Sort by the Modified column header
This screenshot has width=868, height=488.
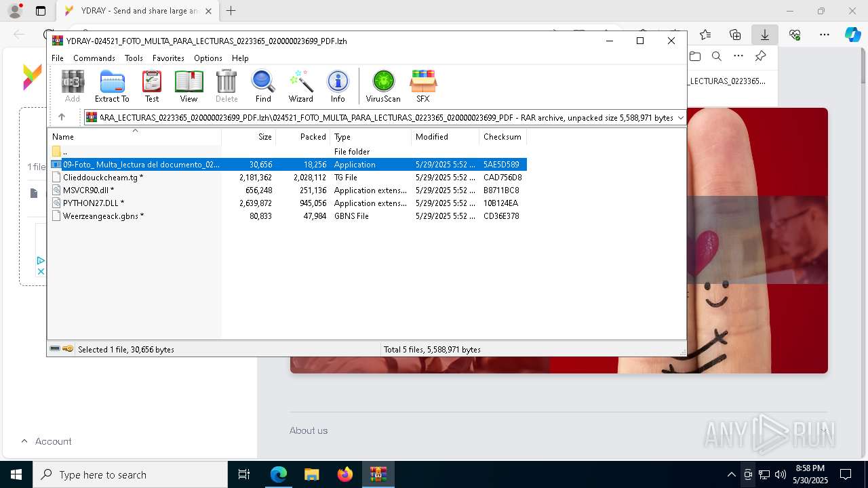pos(446,137)
